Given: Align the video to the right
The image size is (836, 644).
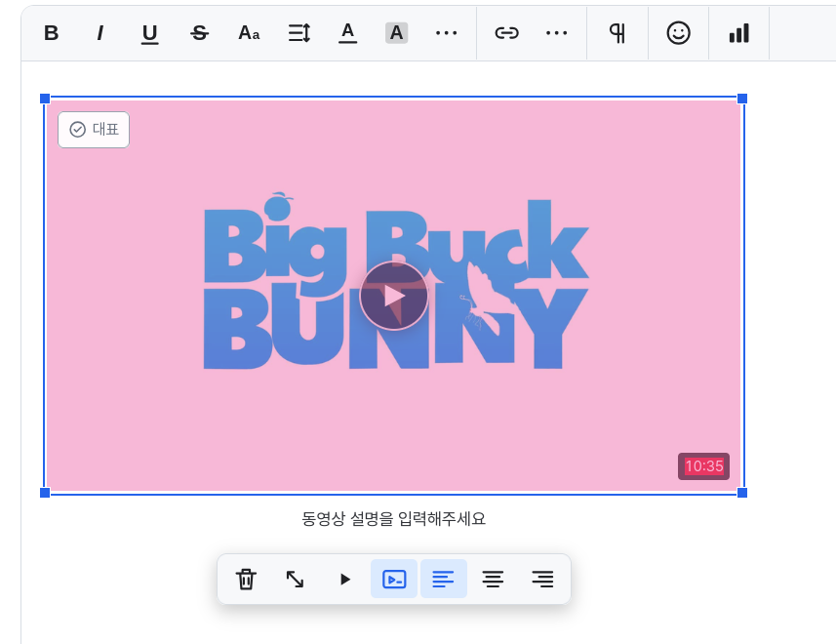Looking at the screenshot, I should click(x=542, y=579).
